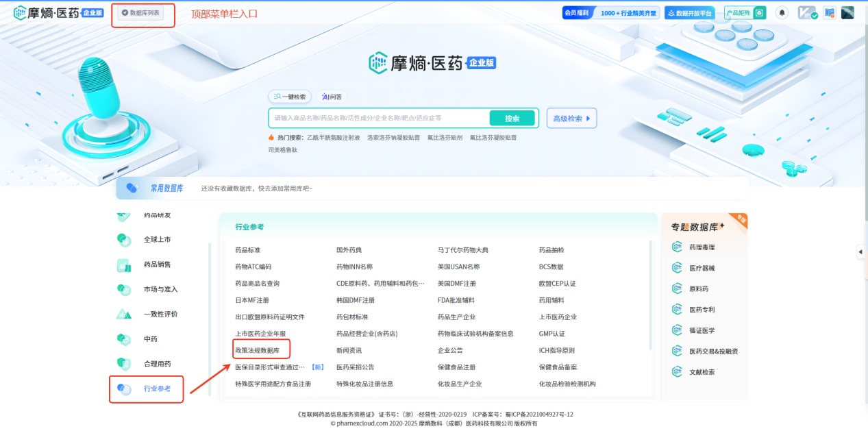This screenshot has width=868, height=431.
Task: Click the 产品矩阵 button
Action: 745,13
